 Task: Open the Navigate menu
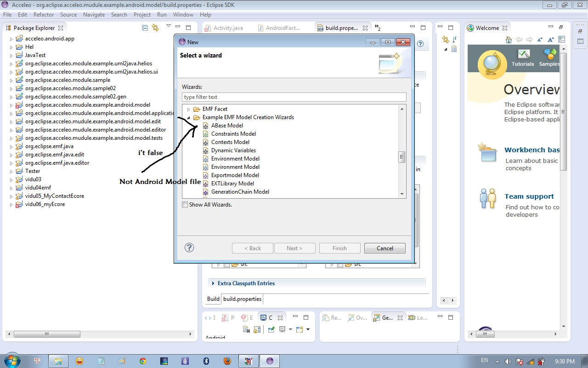94,15
